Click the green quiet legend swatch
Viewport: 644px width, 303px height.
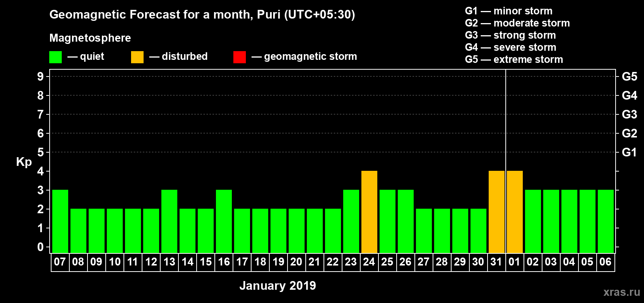pyautogui.click(x=56, y=57)
